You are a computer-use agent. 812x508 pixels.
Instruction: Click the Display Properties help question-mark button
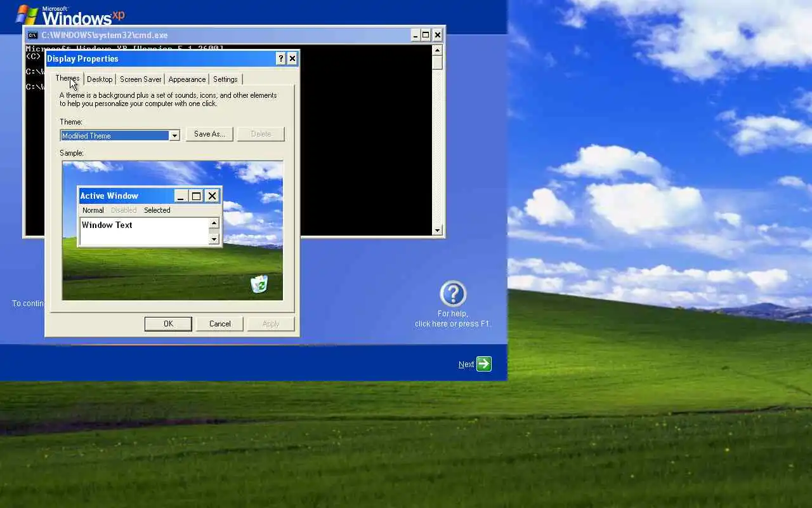click(281, 58)
